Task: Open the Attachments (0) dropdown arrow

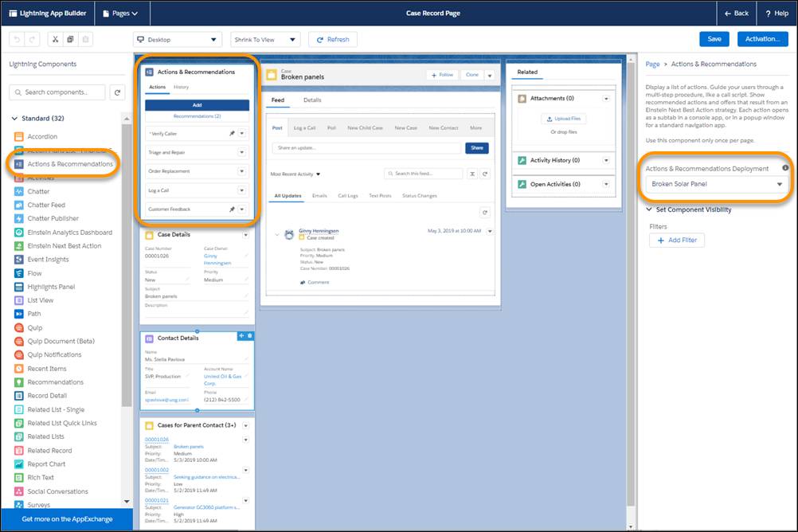Action: pyautogui.click(x=605, y=98)
